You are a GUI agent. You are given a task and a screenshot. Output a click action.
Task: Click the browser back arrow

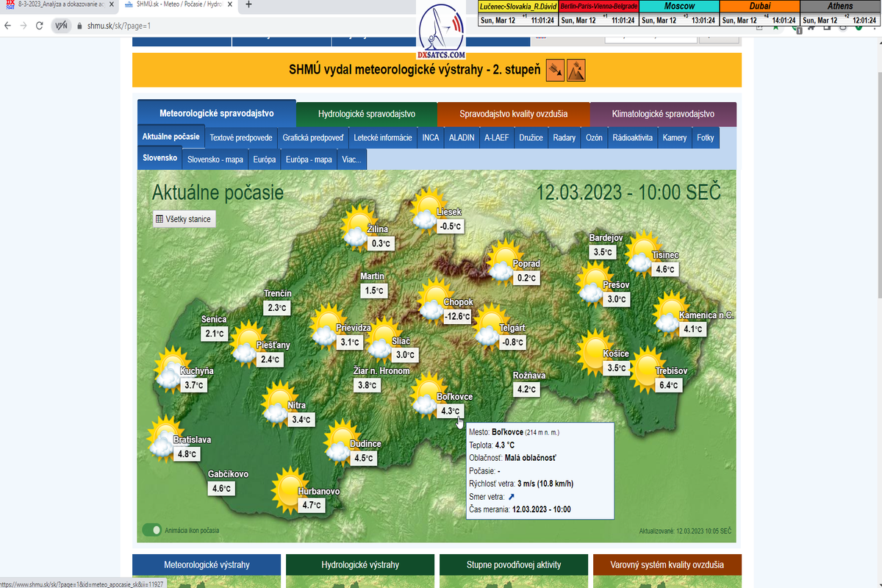(x=8, y=26)
